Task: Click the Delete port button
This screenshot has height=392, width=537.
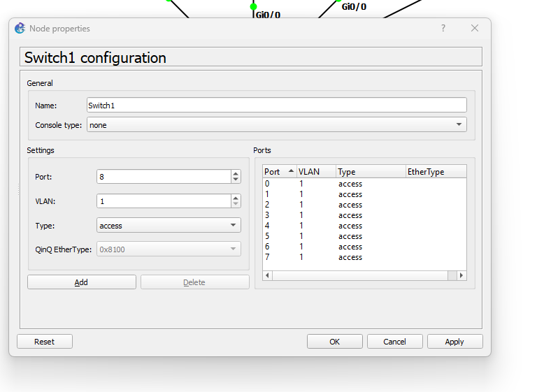Action: [x=194, y=282]
